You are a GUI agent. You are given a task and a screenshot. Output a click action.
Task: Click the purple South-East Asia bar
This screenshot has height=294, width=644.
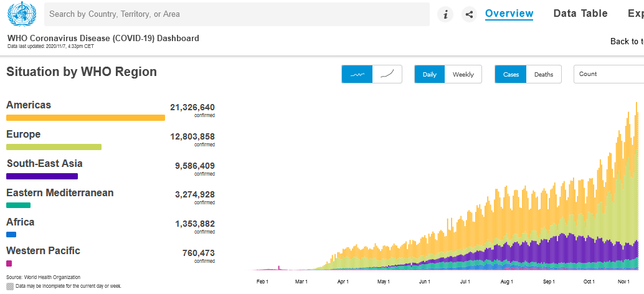42,176
